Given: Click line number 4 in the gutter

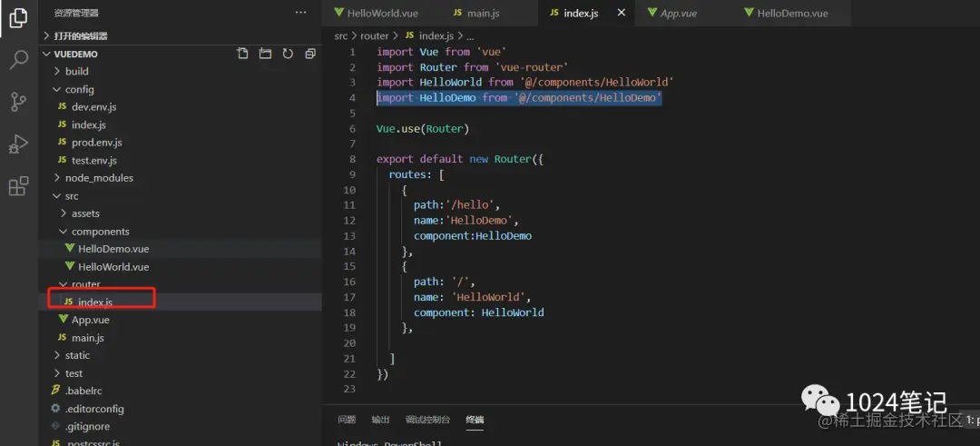Looking at the screenshot, I should point(352,98).
